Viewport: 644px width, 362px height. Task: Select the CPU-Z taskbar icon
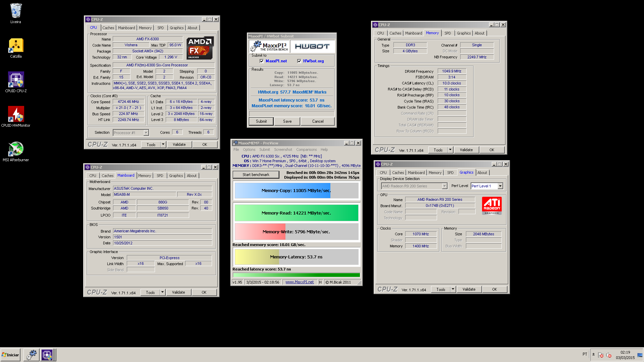pyautogui.click(x=47, y=355)
